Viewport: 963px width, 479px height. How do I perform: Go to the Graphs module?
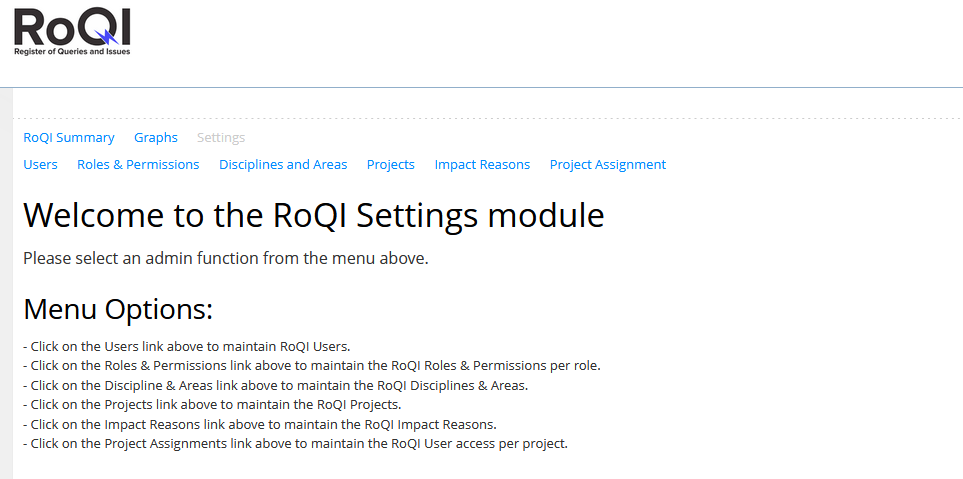click(x=156, y=138)
